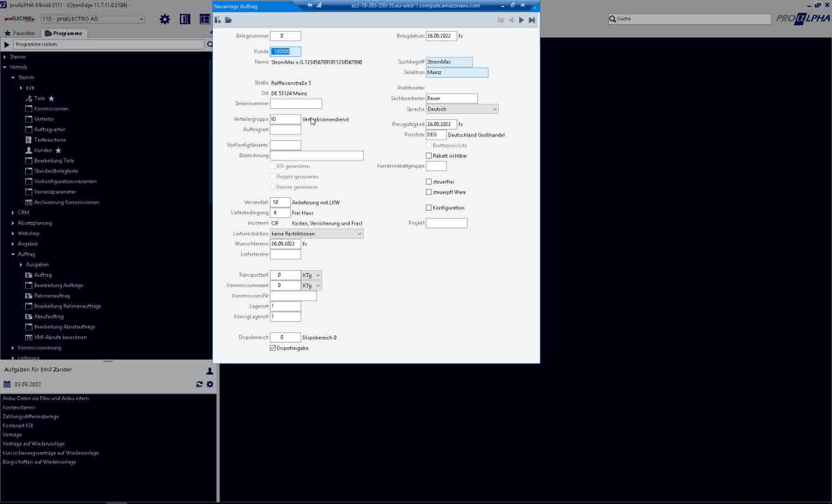This screenshot has height=504, width=832.
Task: Click the user icon in Aufgaben panel
Action: click(210, 371)
